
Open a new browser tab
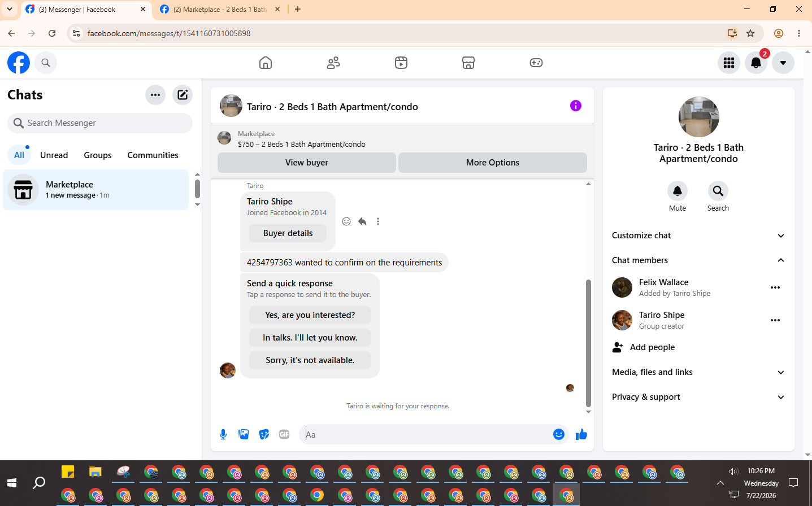coord(298,9)
